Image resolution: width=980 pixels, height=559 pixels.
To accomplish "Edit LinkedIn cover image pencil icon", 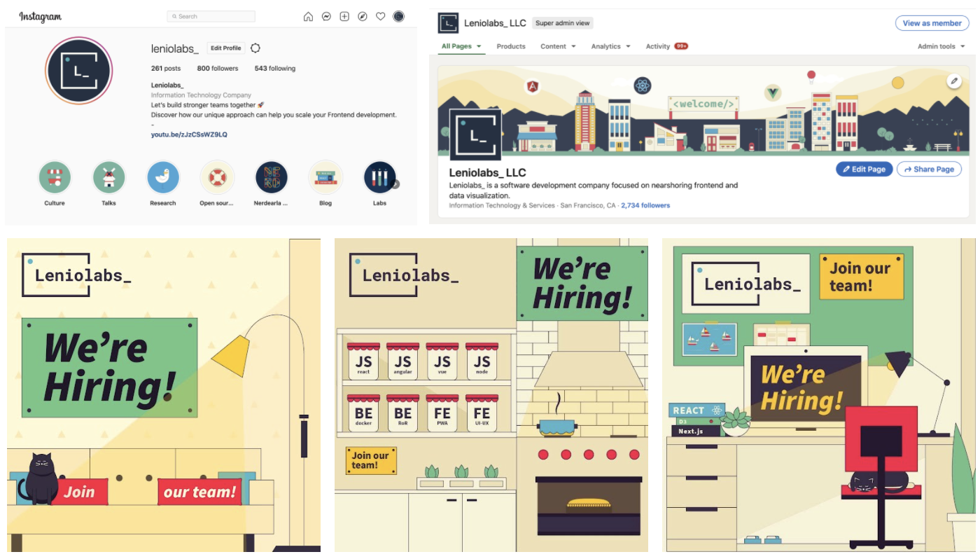I will (953, 81).
